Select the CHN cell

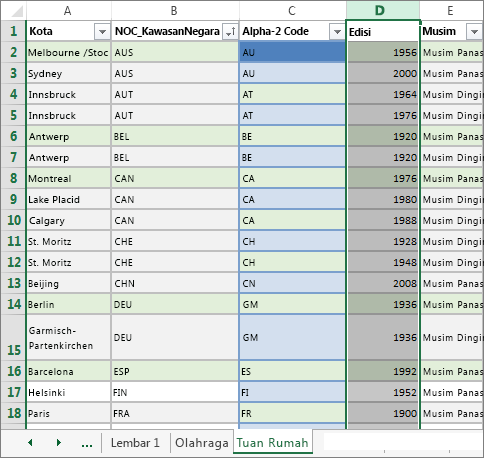175,283
